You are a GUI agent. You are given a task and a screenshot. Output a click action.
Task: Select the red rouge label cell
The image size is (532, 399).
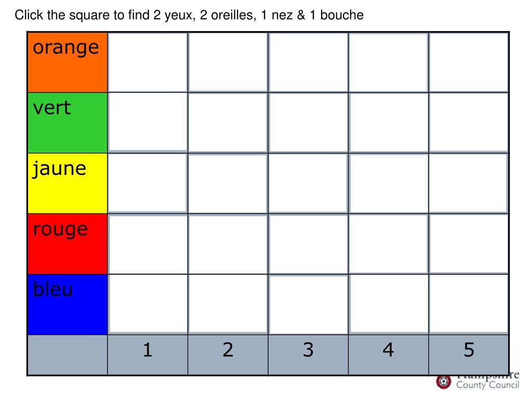(x=68, y=244)
